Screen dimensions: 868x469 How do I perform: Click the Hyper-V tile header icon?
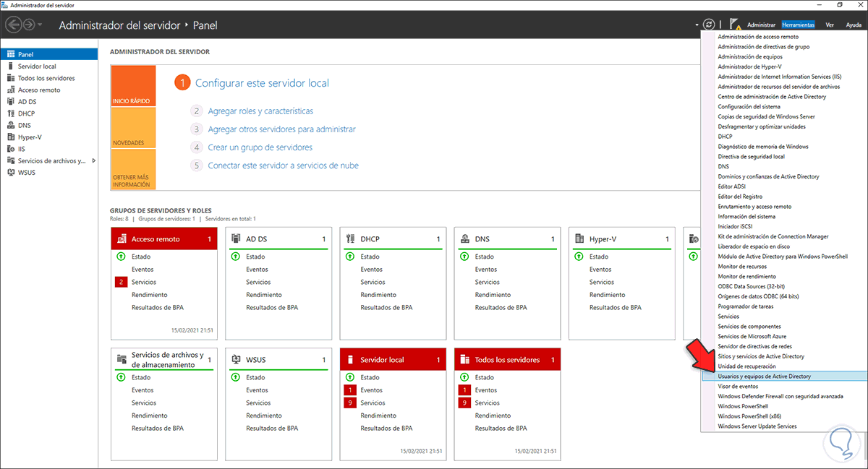pos(580,238)
